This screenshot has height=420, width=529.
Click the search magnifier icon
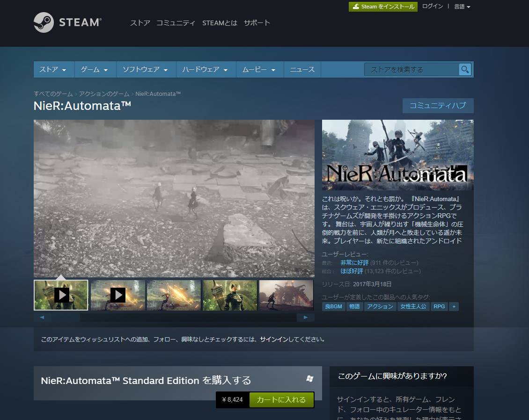(x=465, y=69)
